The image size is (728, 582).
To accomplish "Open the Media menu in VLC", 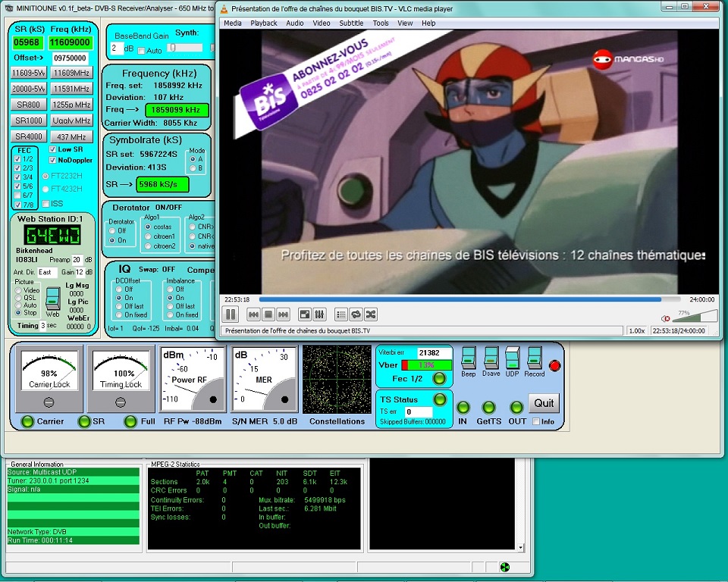I will pos(233,23).
